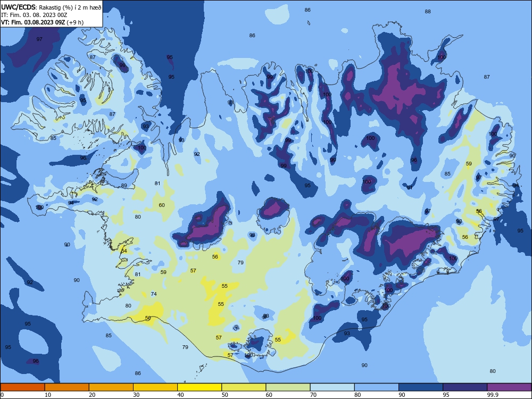Click the legend scale label '99.9'

(493, 395)
